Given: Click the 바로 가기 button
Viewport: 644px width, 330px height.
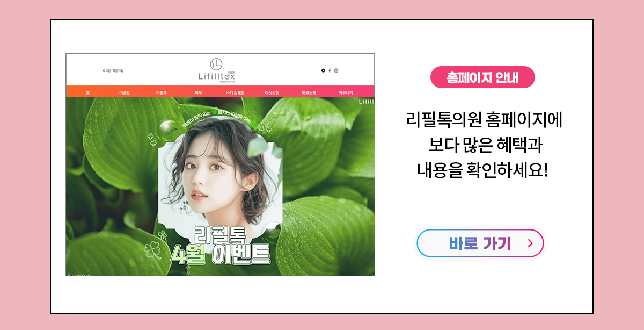Looking at the screenshot, I should click(x=480, y=243).
